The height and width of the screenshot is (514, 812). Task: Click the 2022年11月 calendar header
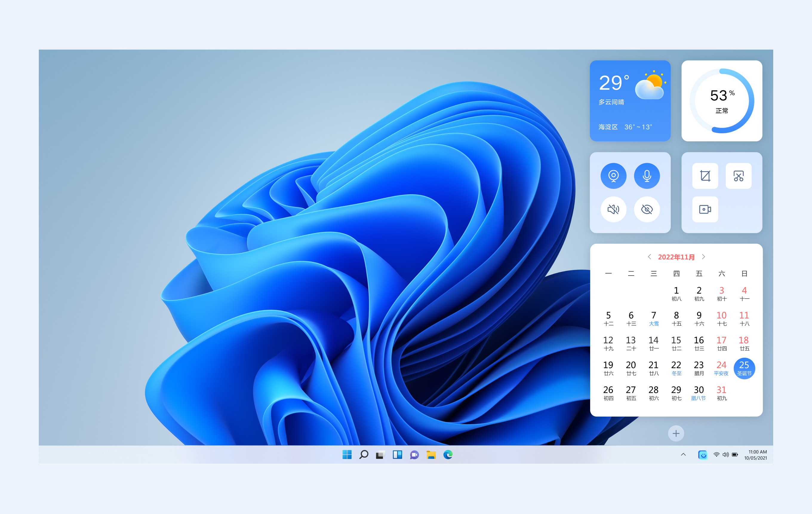(676, 257)
